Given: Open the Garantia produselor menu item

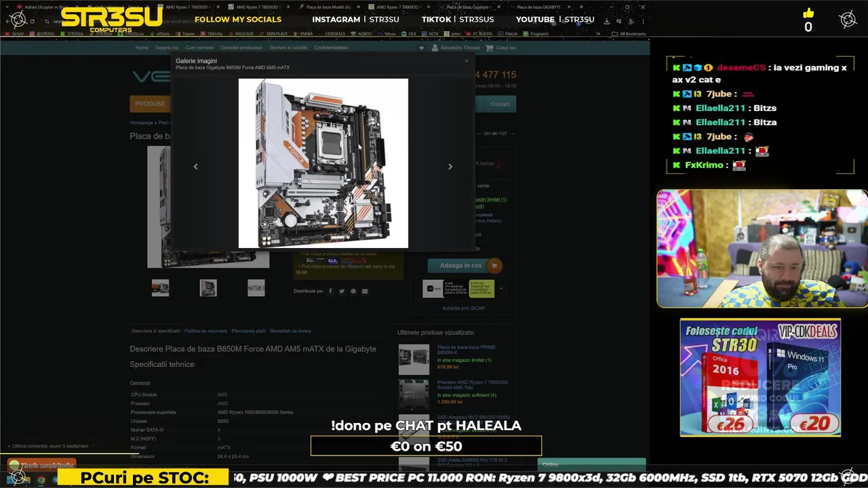Looking at the screenshot, I should (x=241, y=48).
